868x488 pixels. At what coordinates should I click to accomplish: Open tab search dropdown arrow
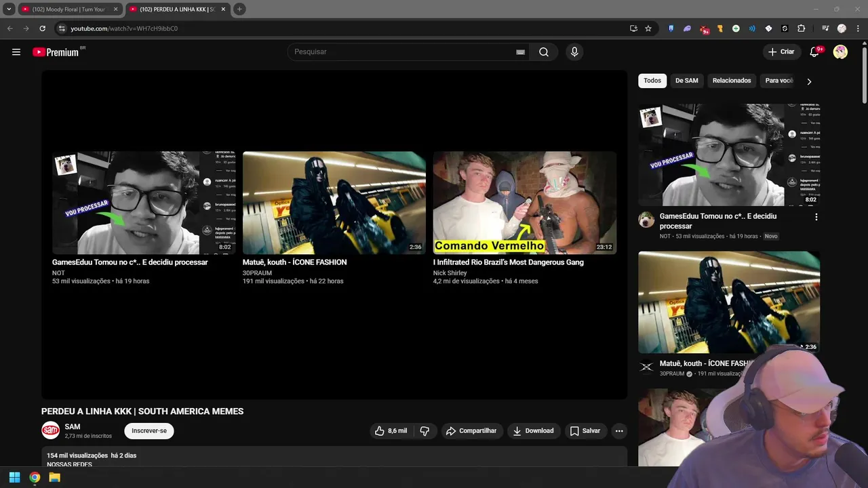pyautogui.click(x=9, y=9)
